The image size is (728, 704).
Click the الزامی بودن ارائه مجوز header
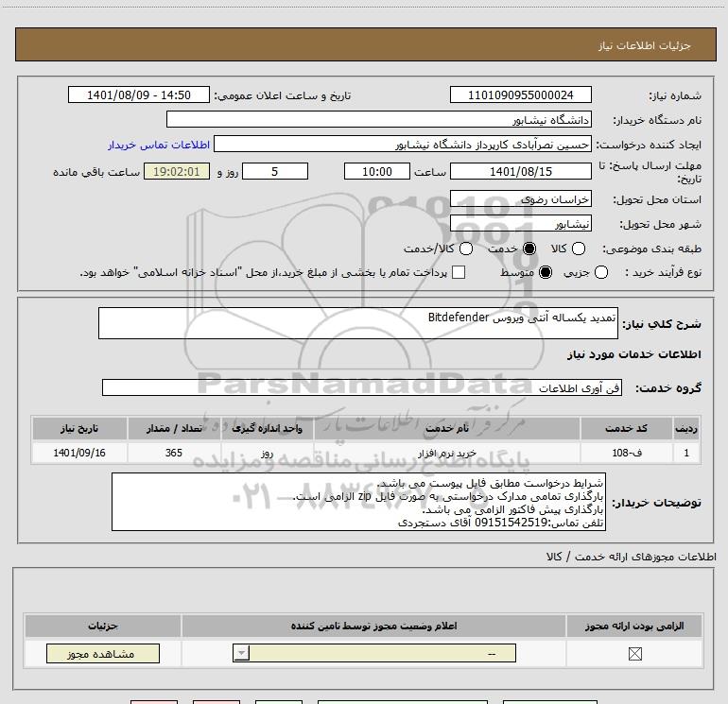pyautogui.click(x=634, y=626)
